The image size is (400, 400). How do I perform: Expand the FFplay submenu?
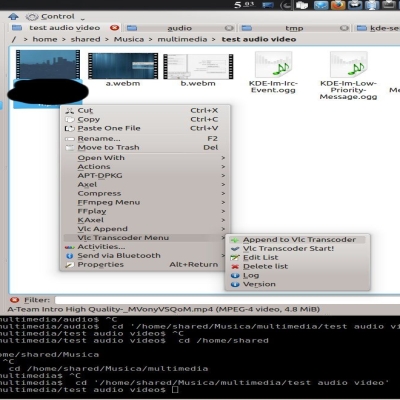[145, 211]
